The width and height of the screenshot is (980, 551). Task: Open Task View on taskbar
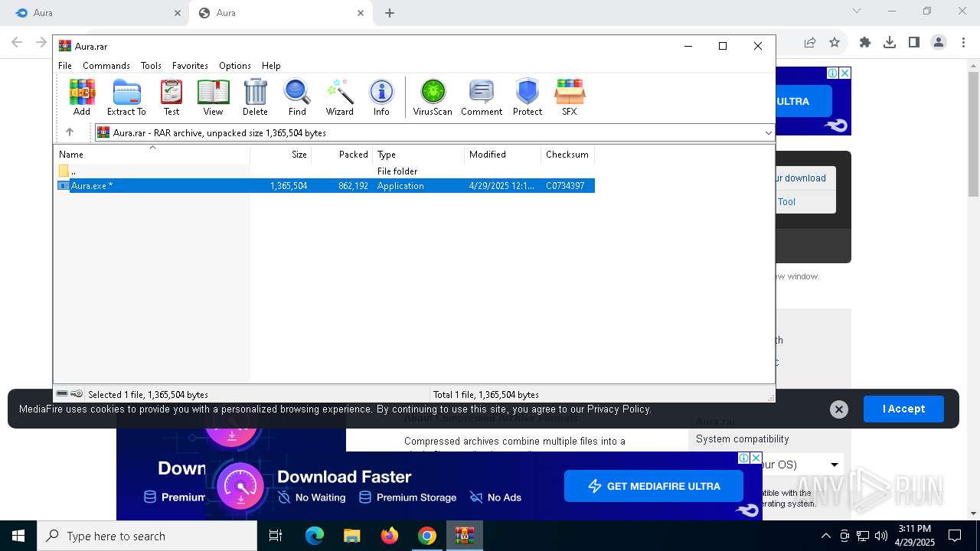276,536
